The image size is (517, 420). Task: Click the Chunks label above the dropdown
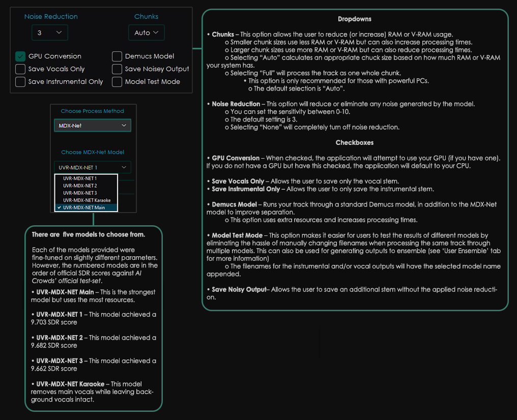point(146,17)
